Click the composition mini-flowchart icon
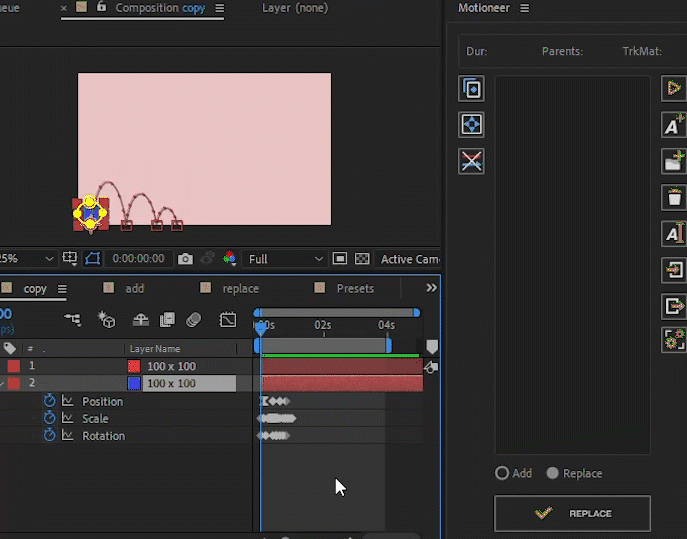Screen dimensions: 687x539 pyautogui.click(x=73, y=319)
